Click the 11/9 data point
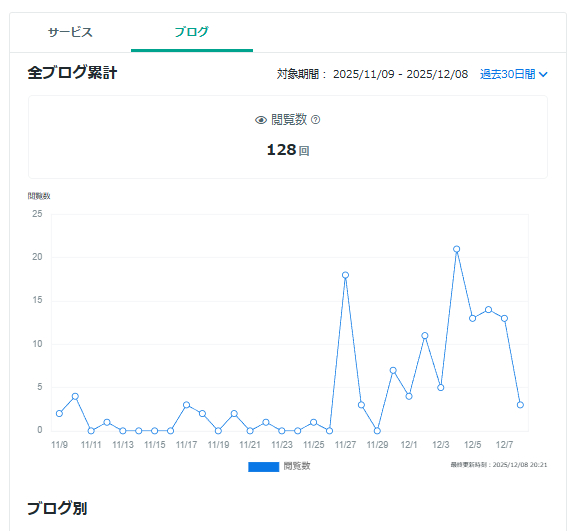 pos(59,413)
